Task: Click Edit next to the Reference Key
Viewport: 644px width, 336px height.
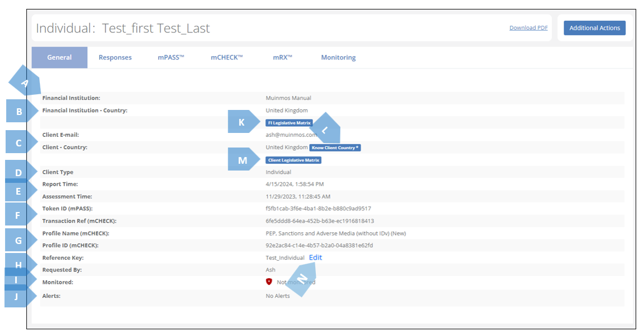Action: point(315,257)
